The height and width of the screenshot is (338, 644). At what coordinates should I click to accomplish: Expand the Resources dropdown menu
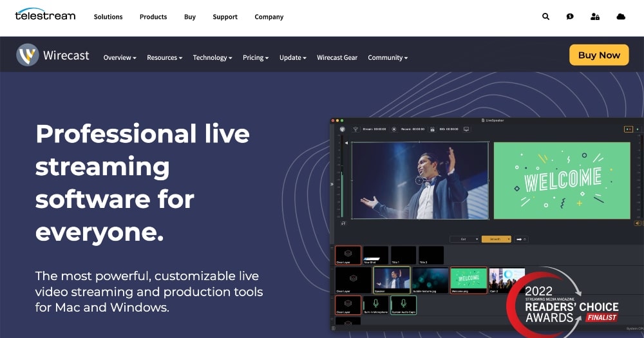pyautogui.click(x=164, y=58)
